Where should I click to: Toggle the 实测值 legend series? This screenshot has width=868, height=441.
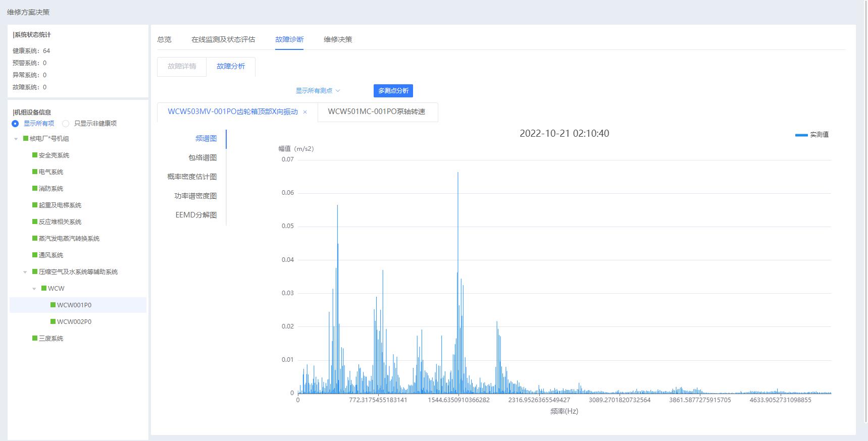pos(811,135)
